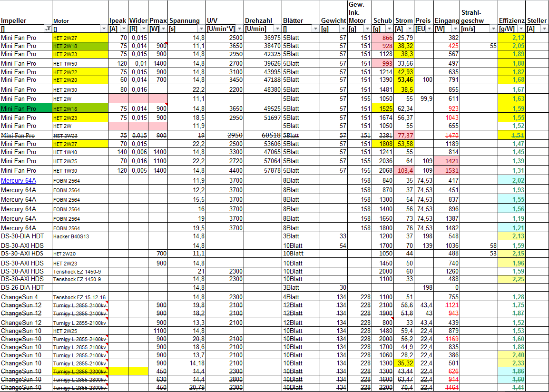
Task: Expand the Spannung filter dropdown arrow
Action: coord(201,29)
